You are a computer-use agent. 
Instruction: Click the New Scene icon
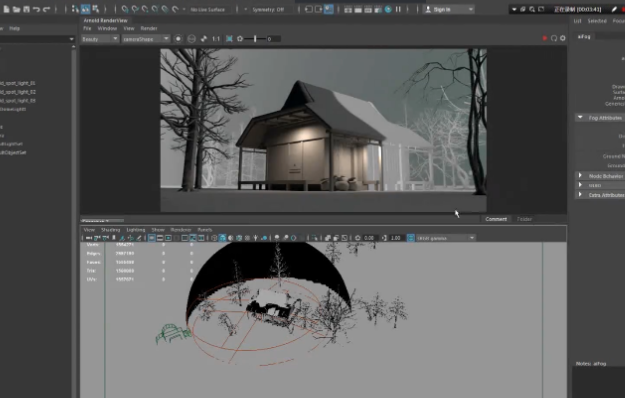pos(6,9)
